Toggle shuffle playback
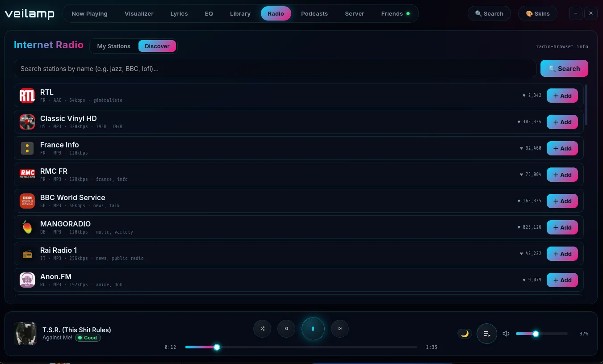This screenshot has height=364, width=603. click(262, 329)
